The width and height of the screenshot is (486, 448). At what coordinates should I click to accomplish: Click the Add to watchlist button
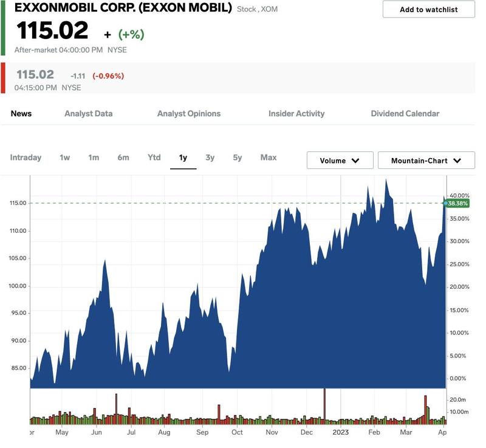click(x=428, y=9)
